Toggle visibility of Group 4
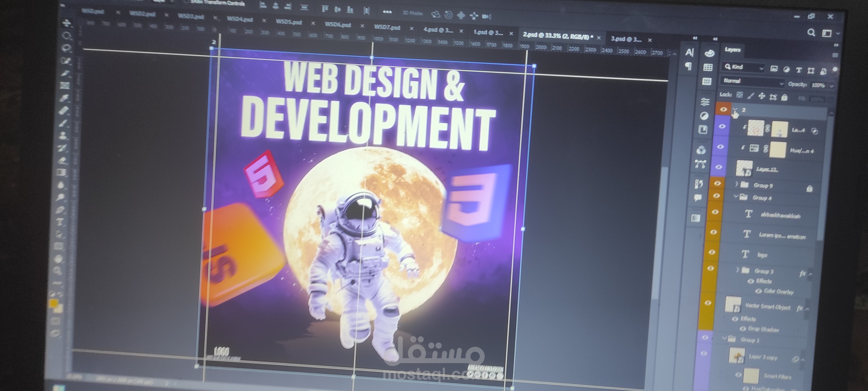The image size is (868, 391). point(716,196)
